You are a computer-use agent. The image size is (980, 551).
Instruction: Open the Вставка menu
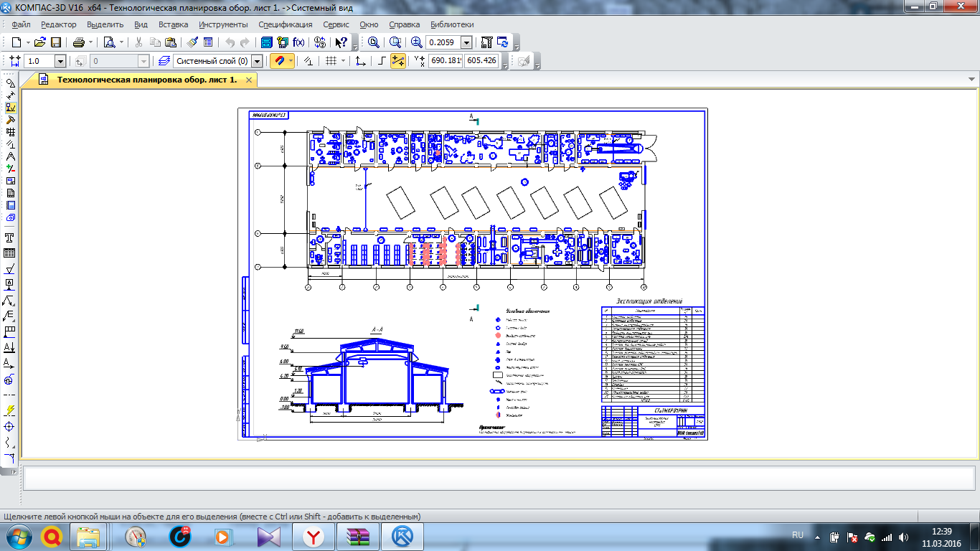coord(174,24)
